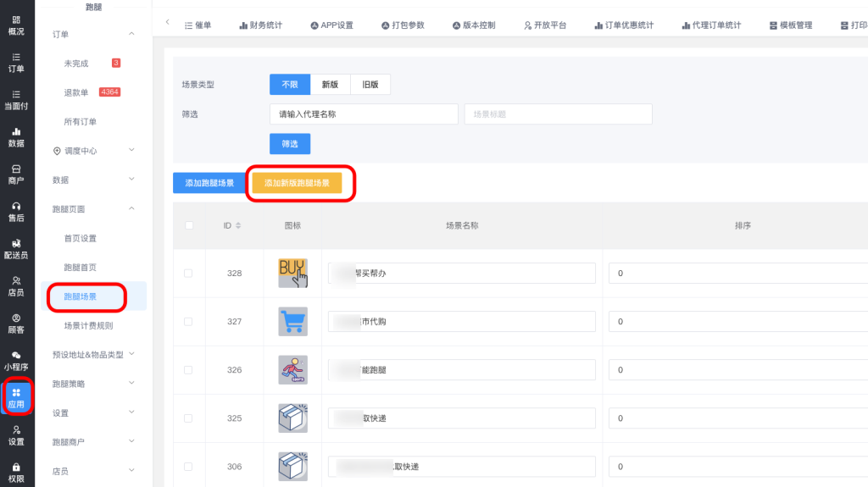Screen dimensions: 868x487
Task: Open 小程序 mini-program icon
Action: (x=16, y=360)
